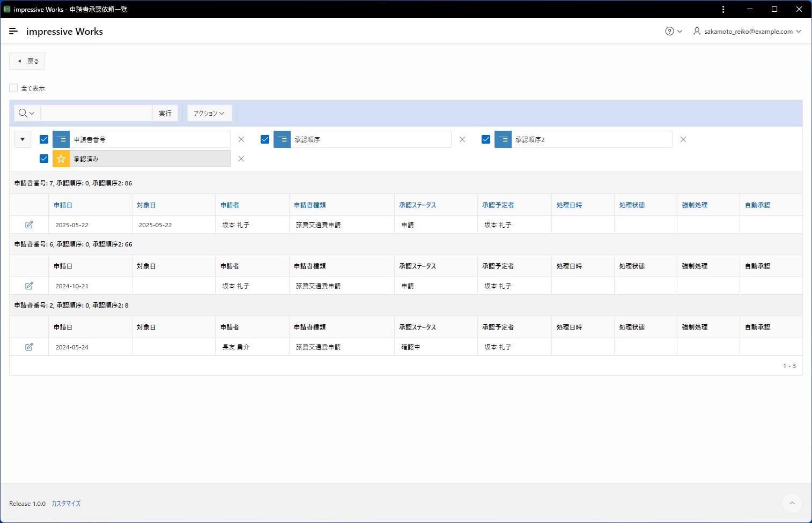The width and height of the screenshot is (812, 523).
Task: Remove the 申請書番号 control break
Action: (241, 139)
